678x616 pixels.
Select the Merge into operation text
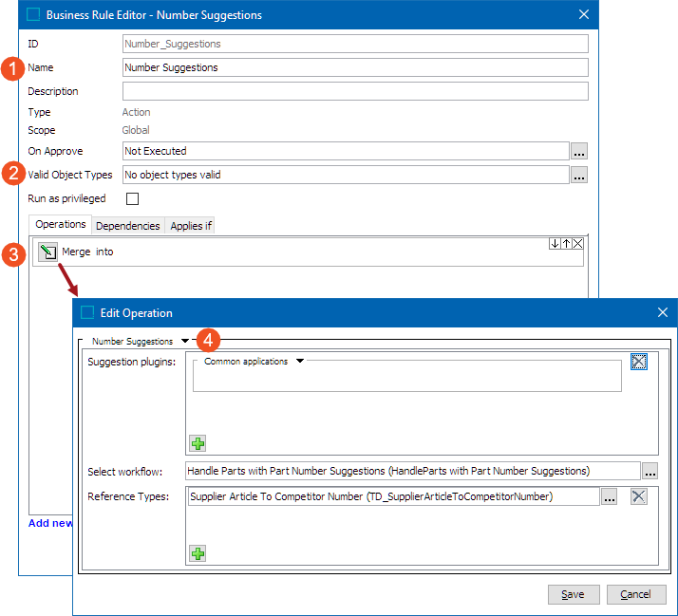point(87,252)
